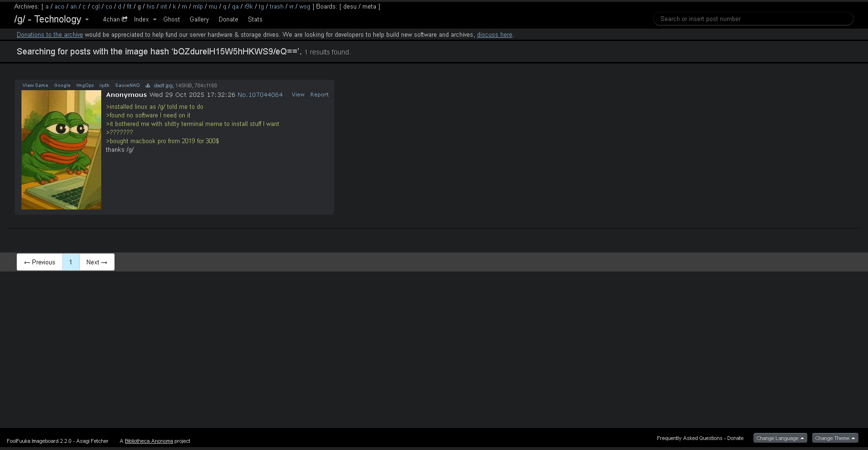Search the image with SauceNAO
The width and height of the screenshot is (868, 450).
point(127,85)
